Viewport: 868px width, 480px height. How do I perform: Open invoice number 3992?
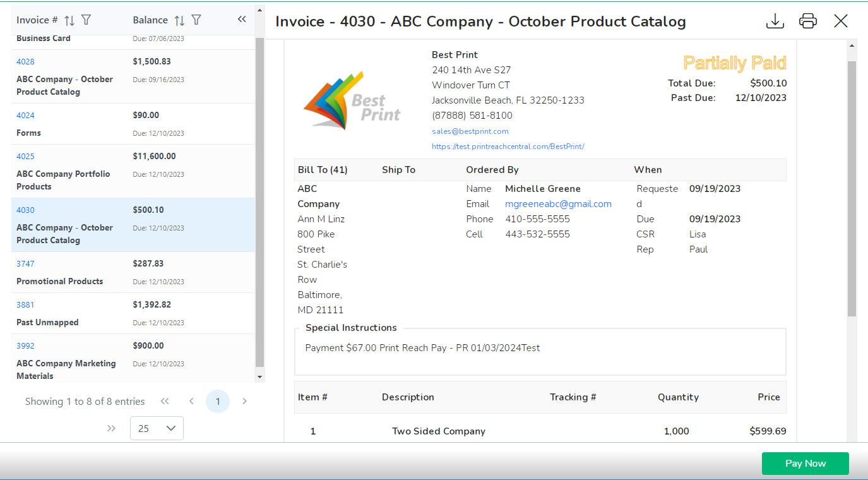tap(25, 345)
